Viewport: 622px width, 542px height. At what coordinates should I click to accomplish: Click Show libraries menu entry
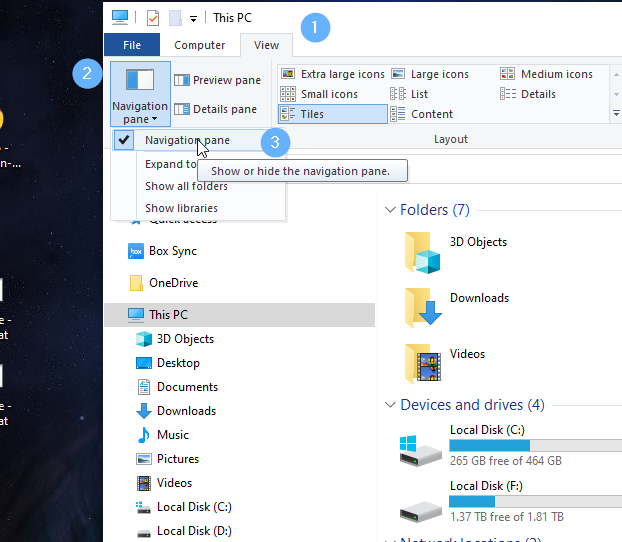[181, 208]
